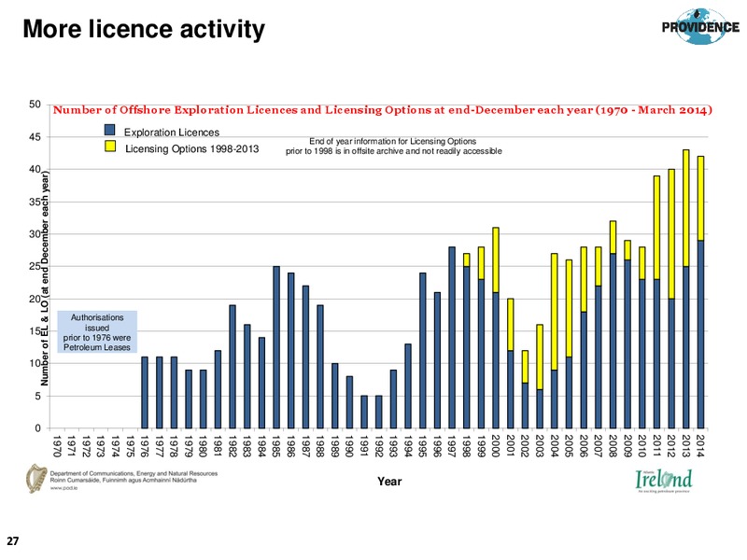The width and height of the screenshot is (747, 560).
Task: Click the 1997 blue bar
Action: (x=452, y=338)
